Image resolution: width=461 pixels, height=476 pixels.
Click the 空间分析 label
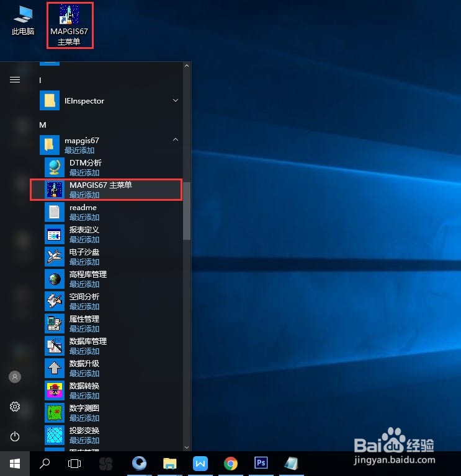84,297
